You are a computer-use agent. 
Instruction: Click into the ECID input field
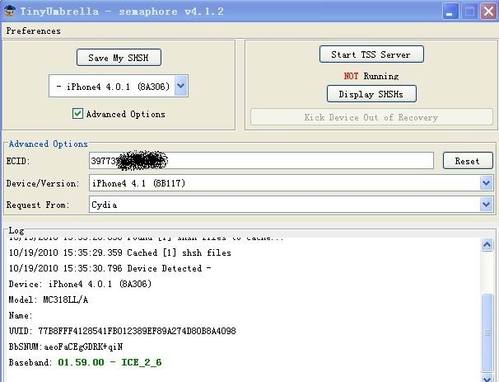261,161
